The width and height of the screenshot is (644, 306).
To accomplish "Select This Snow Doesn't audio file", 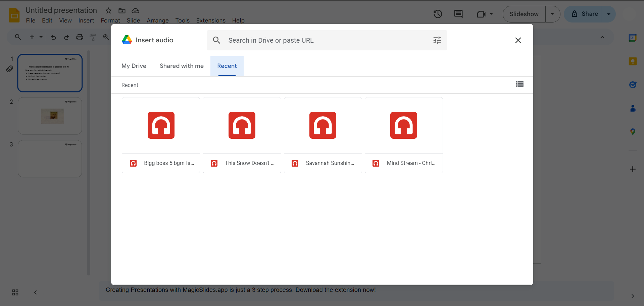I will 242,135.
